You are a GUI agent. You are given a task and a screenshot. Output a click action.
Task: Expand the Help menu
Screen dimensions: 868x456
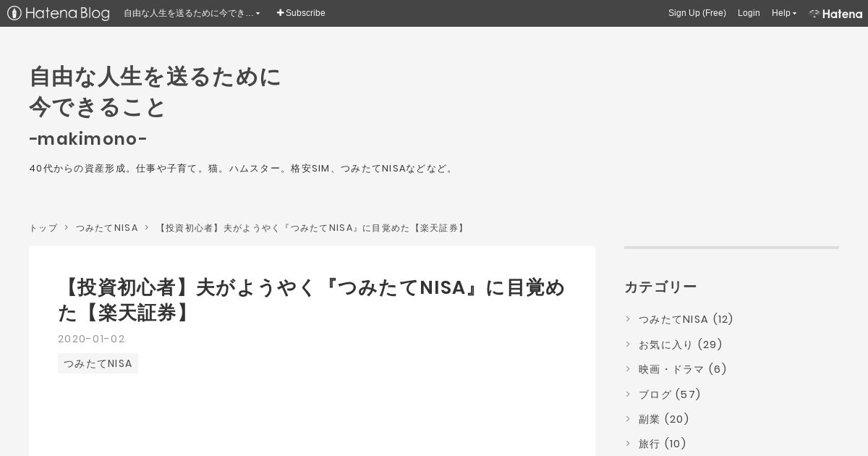[784, 13]
